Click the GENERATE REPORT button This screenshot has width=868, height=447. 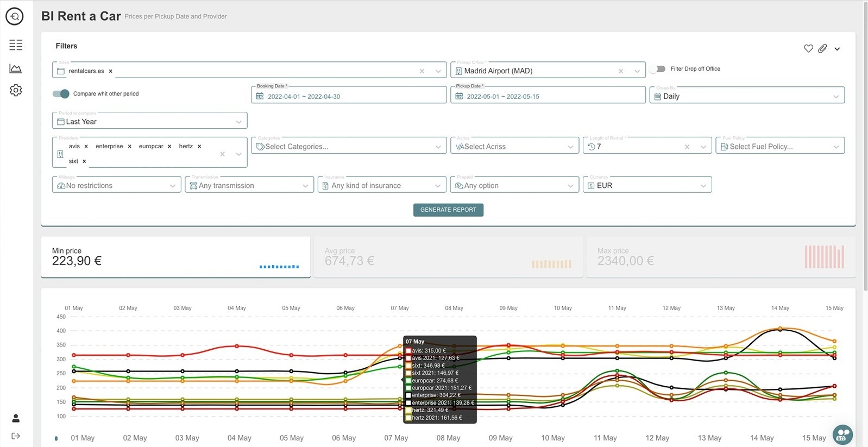(x=448, y=210)
